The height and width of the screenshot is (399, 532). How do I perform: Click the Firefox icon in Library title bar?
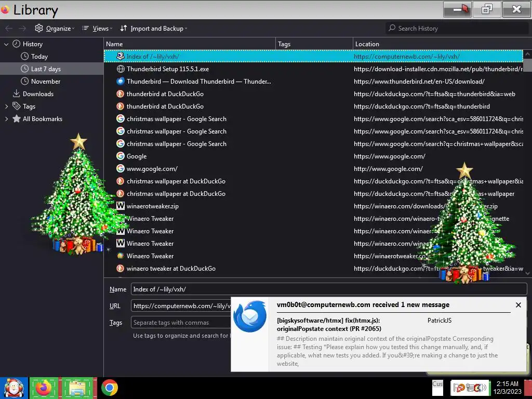point(5,10)
